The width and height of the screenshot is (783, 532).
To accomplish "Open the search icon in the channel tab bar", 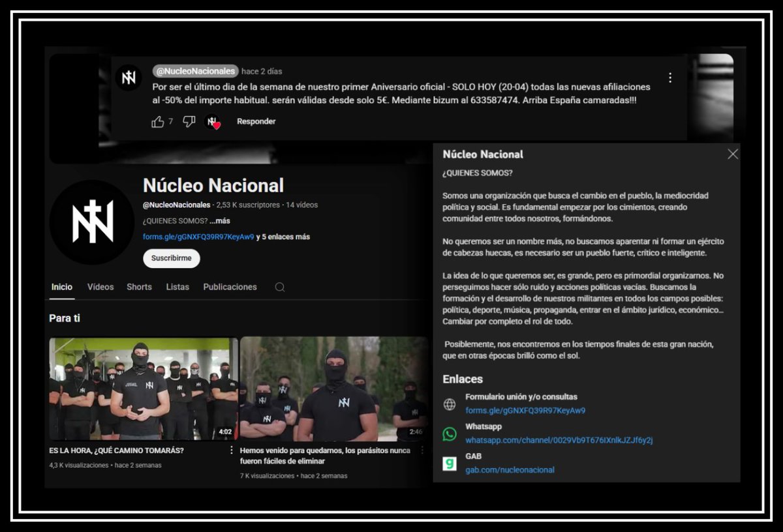I will pyautogui.click(x=278, y=286).
